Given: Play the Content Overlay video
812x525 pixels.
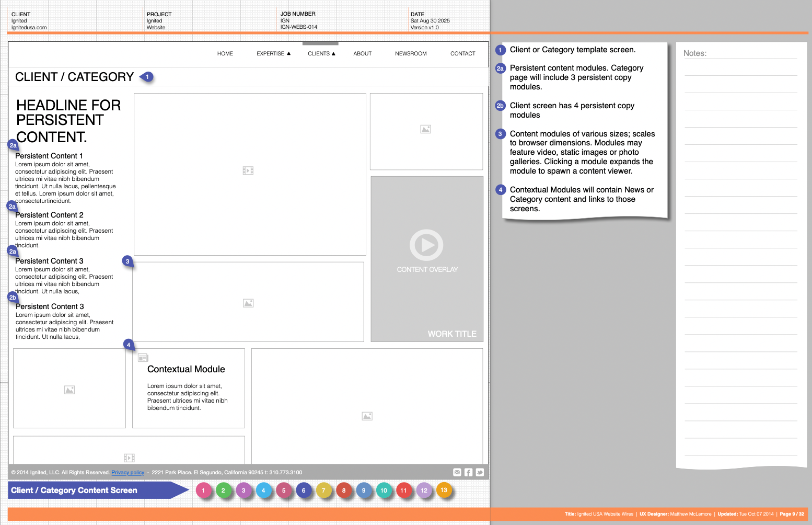Looking at the screenshot, I should pyautogui.click(x=426, y=245).
